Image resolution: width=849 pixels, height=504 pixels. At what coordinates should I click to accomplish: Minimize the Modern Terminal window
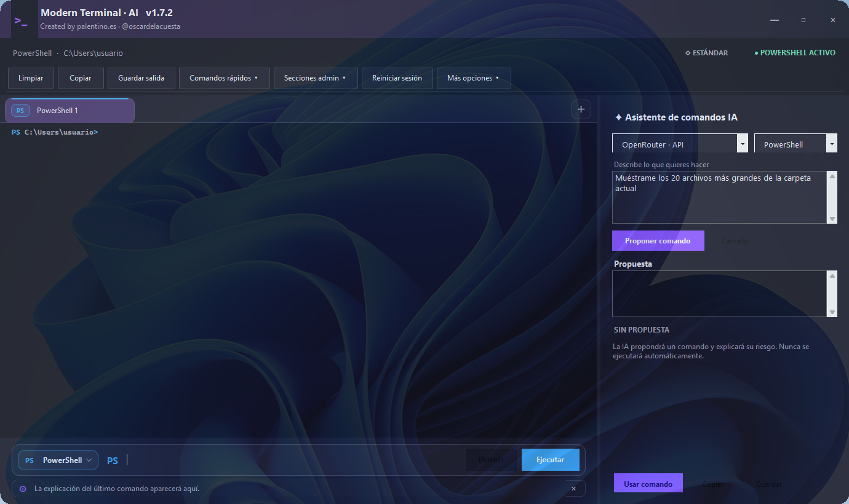tap(774, 20)
